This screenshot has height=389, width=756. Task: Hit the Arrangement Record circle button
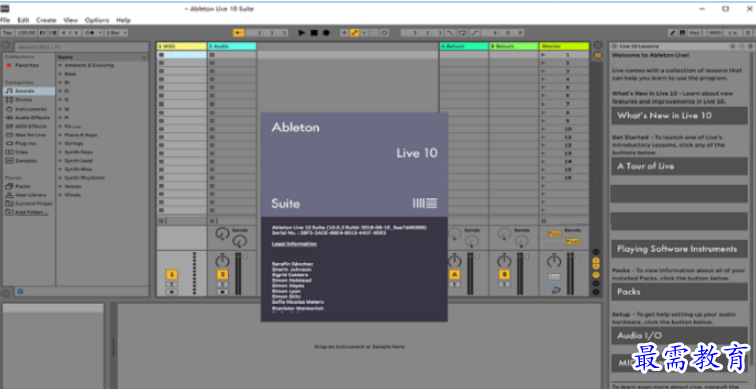[326, 33]
